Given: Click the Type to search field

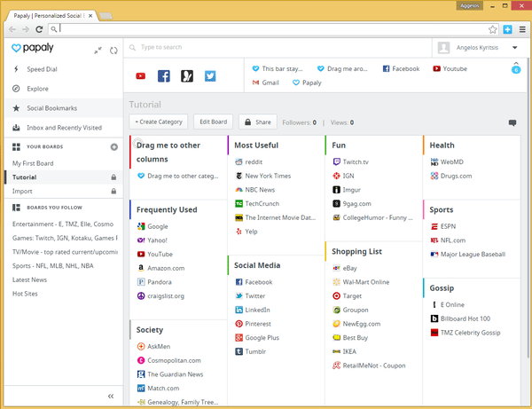Looking at the screenshot, I should [x=278, y=47].
